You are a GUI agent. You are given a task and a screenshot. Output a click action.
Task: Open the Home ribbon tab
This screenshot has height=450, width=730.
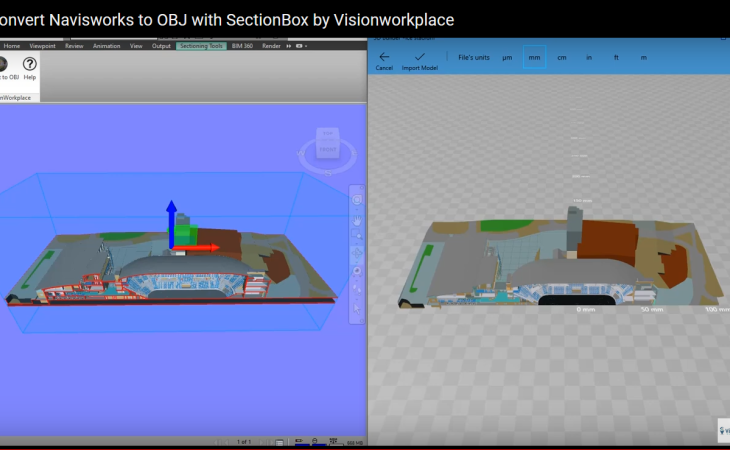click(x=12, y=46)
